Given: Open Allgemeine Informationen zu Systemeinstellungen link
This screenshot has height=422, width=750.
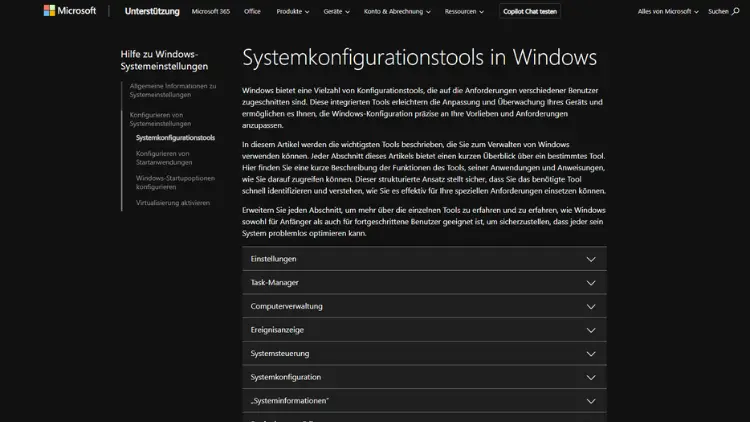Looking at the screenshot, I should [173, 90].
